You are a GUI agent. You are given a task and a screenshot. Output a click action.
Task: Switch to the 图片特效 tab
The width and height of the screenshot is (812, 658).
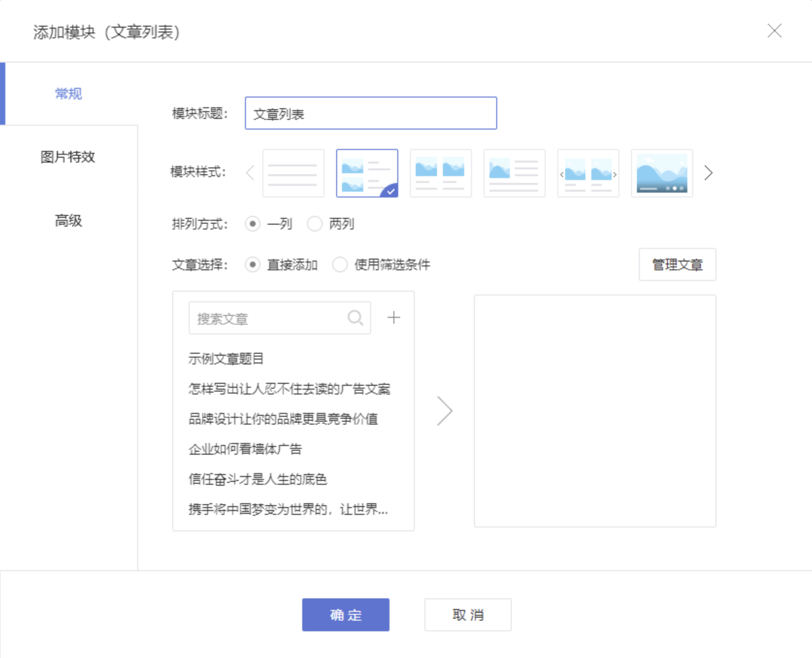point(68,157)
